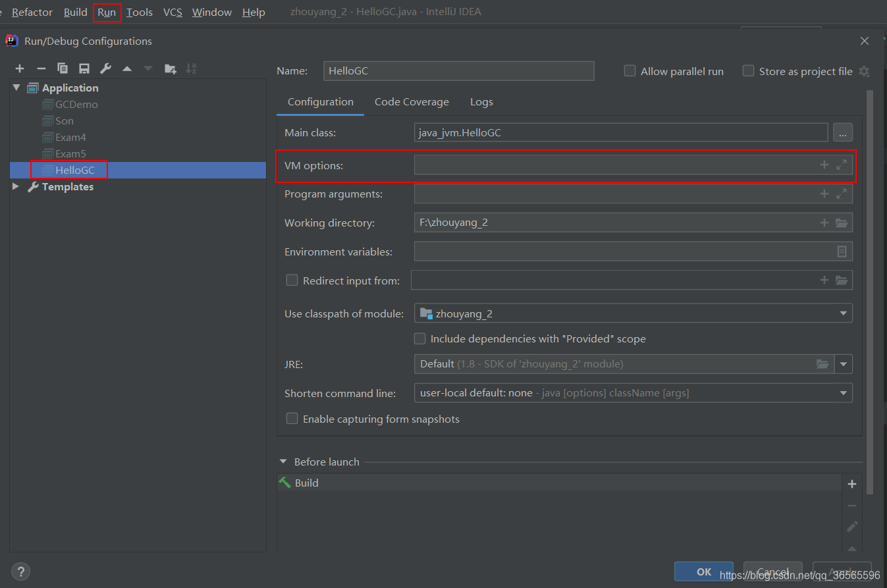887x588 pixels.
Task: Confirm with OK button
Action: (x=704, y=572)
